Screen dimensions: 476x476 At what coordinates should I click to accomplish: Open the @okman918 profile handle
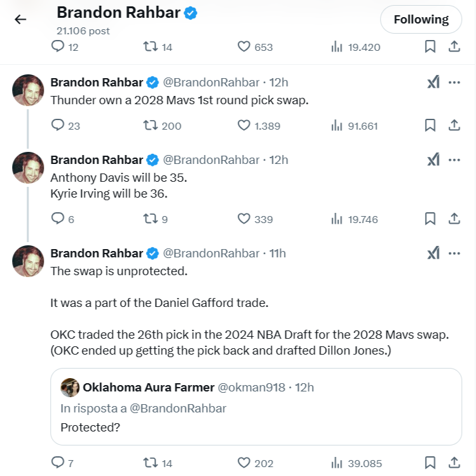(252, 387)
